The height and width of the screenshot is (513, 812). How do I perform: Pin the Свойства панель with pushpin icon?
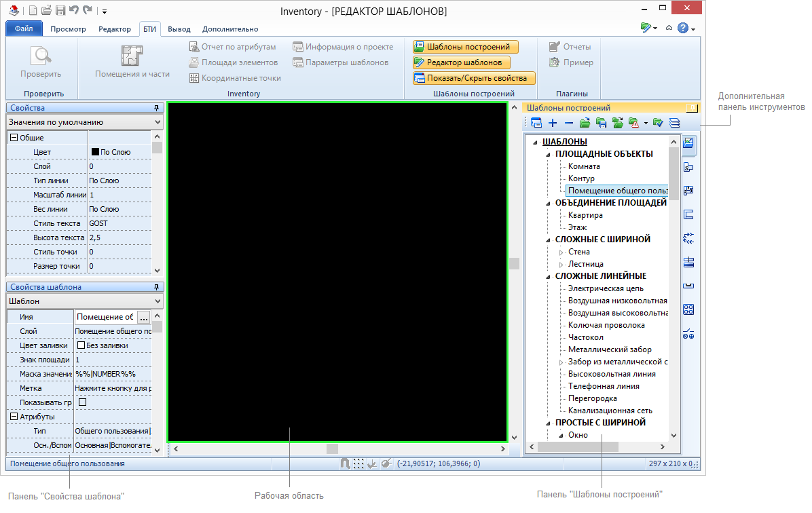click(157, 108)
